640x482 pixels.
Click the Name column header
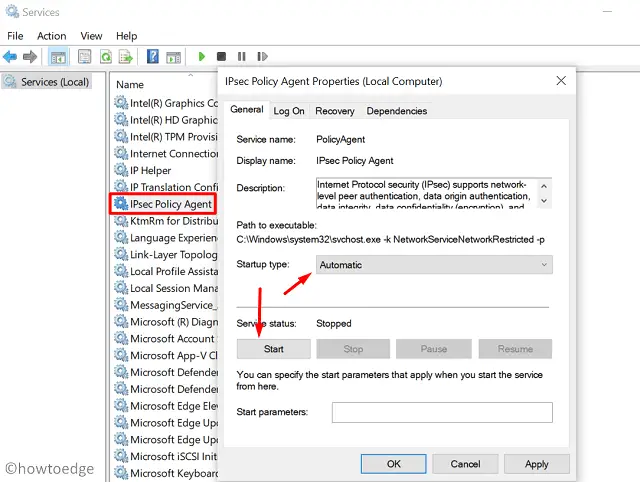click(x=130, y=84)
